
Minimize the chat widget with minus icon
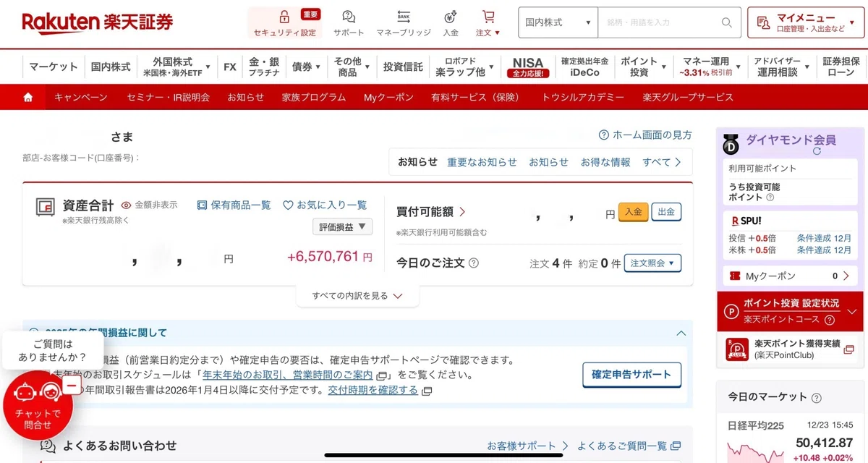coord(71,386)
